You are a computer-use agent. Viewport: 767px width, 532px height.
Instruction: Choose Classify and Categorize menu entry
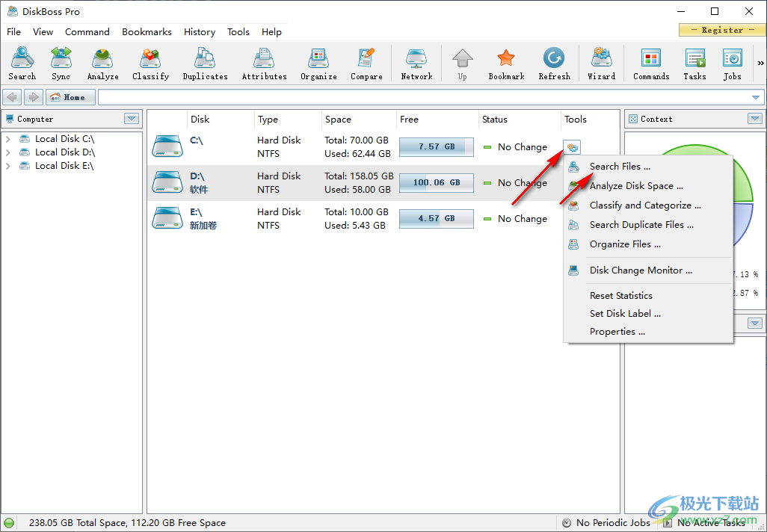648,205
